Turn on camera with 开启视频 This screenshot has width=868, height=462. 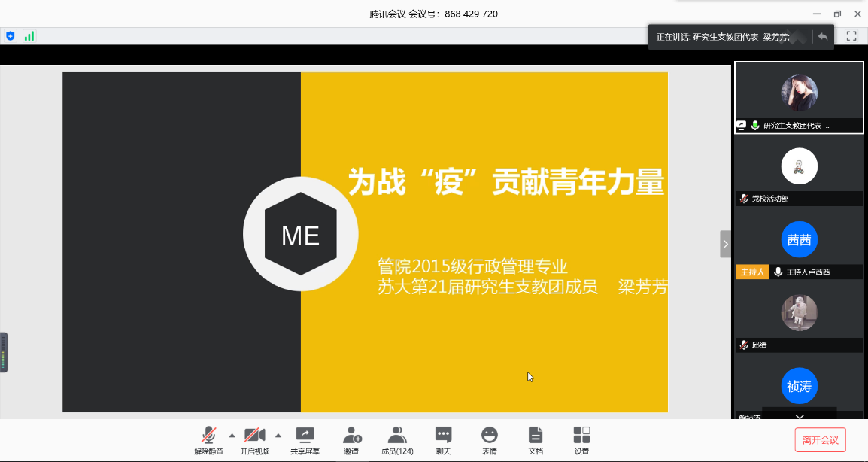pyautogui.click(x=255, y=439)
